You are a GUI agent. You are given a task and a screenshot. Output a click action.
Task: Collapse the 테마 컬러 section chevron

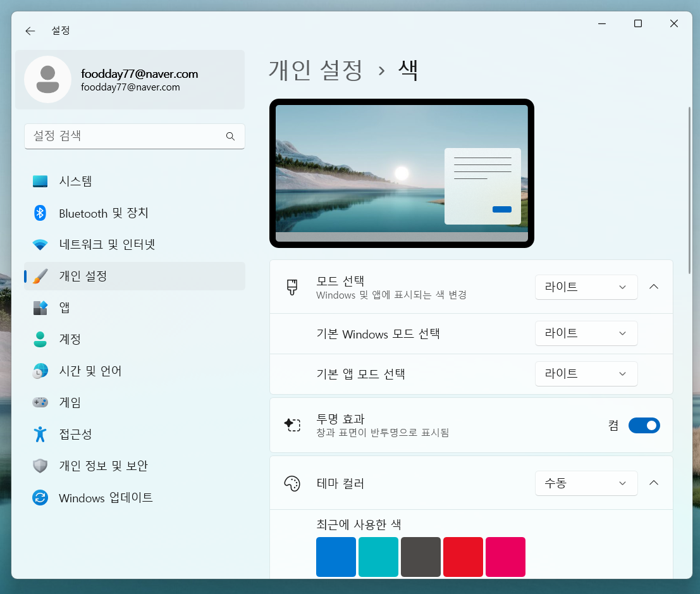tap(654, 483)
